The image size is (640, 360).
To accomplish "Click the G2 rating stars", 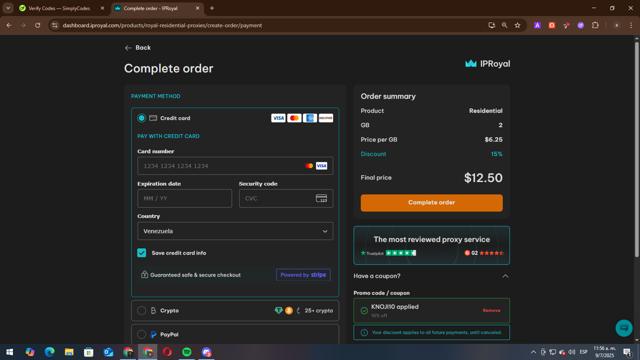I will 491,253.
